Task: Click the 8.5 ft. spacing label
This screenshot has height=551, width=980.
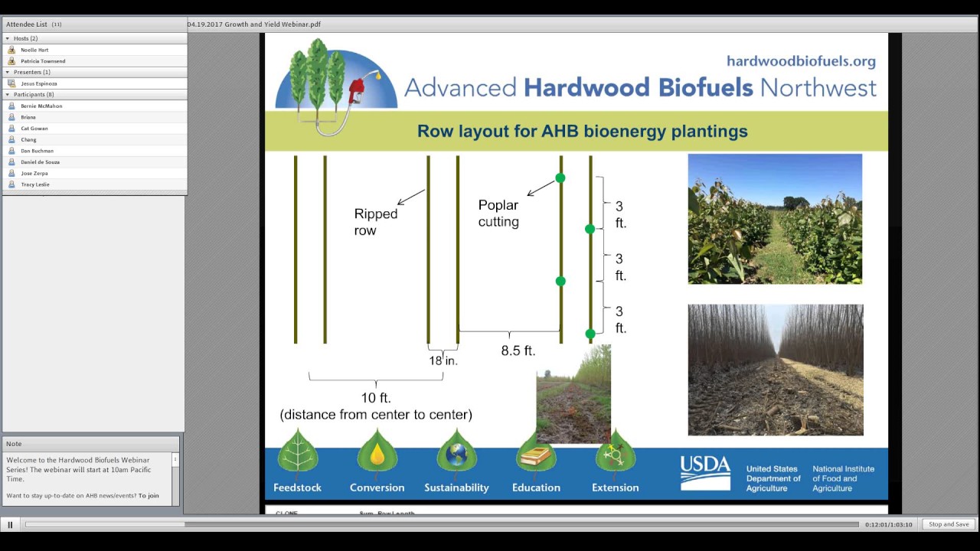Action: (x=518, y=351)
